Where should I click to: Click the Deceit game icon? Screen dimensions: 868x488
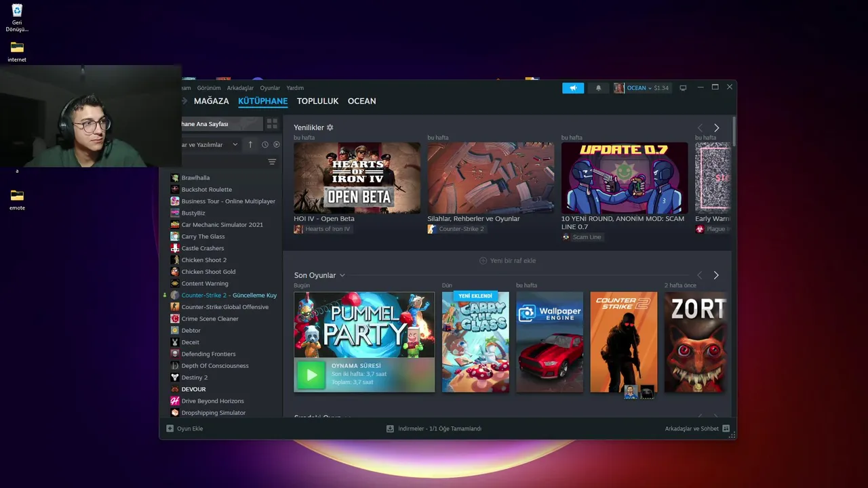click(x=175, y=342)
